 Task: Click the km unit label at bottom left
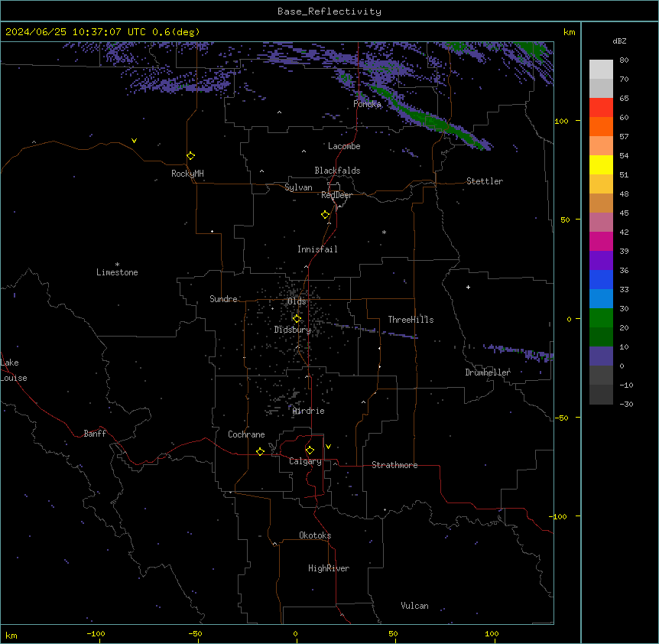[x=11, y=636]
